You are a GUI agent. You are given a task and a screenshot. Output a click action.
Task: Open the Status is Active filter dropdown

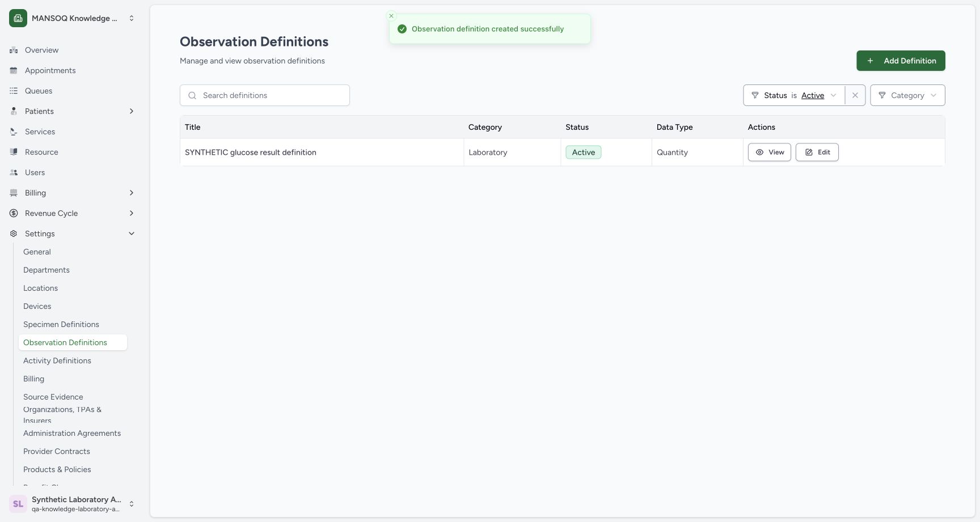(x=794, y=95)
